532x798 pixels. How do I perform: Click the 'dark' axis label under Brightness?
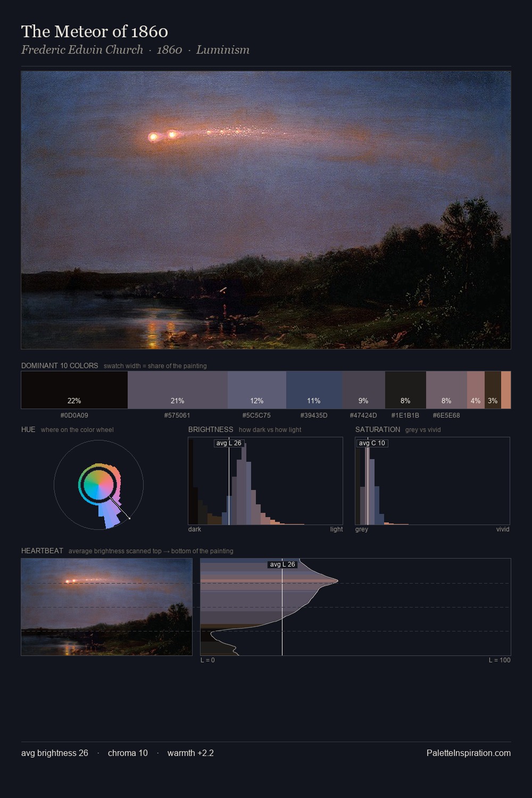click(x=195, y=529)
